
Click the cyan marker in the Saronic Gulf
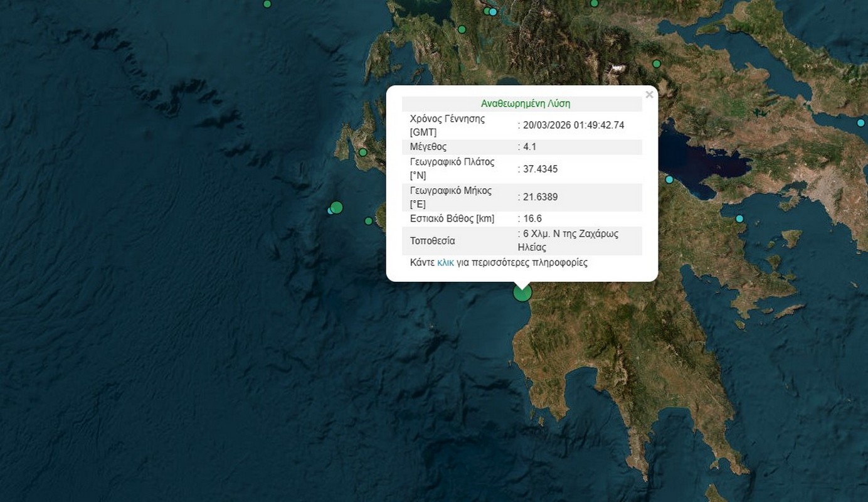pyautogui.click(x=739, y=218)
